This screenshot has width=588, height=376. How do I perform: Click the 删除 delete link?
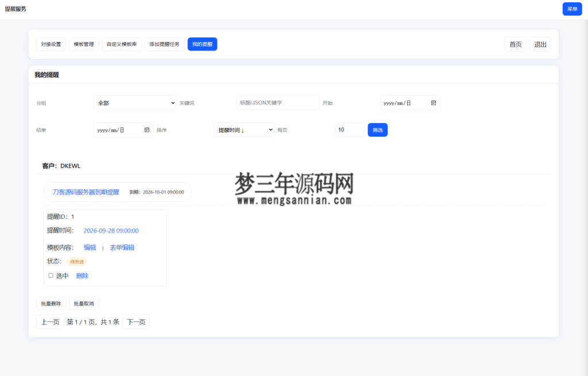tap(82, 276)
